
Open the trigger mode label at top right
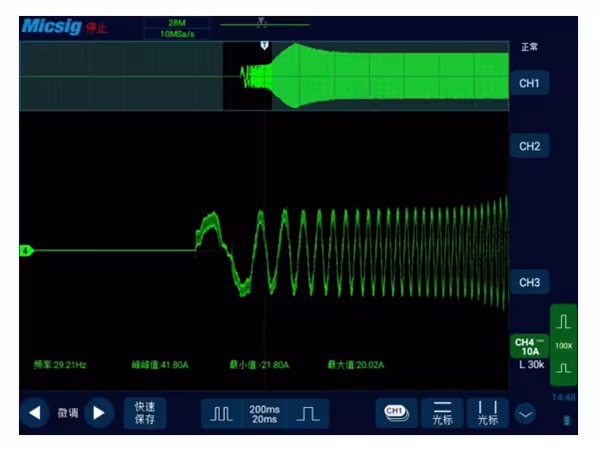click(x=530, y=47)
